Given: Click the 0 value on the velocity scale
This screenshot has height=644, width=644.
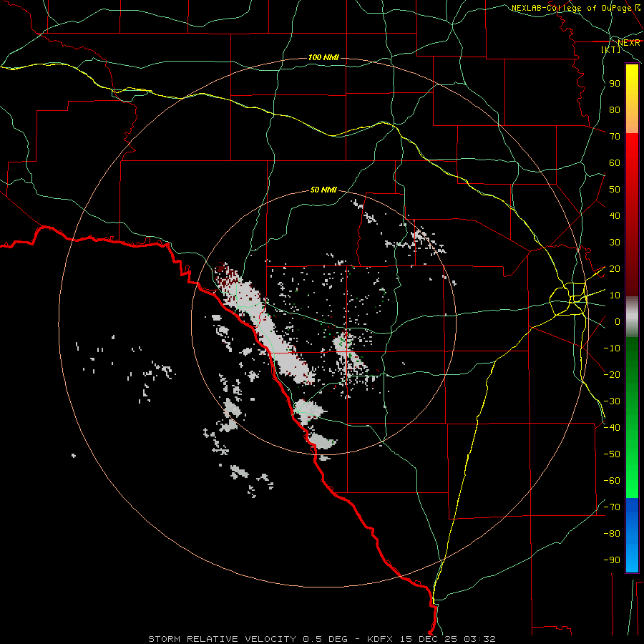Looking at the screenshot, I should [x=618, y=322].
